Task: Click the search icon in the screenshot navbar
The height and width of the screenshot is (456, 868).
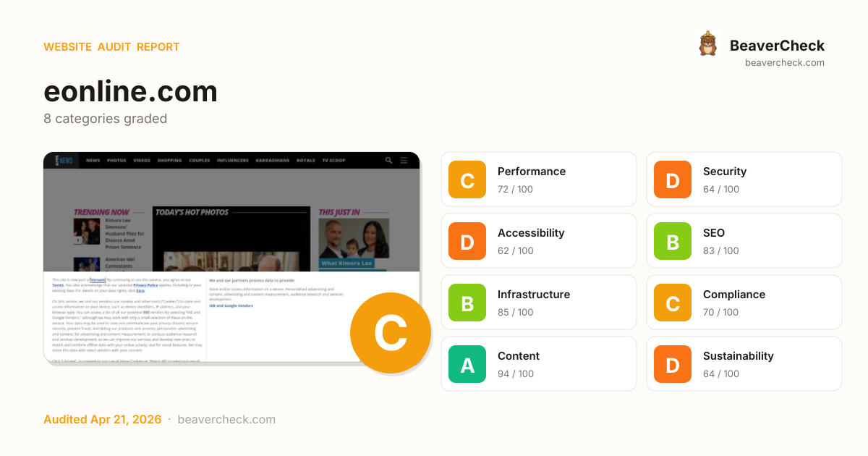Action: [x=389, y=161]
